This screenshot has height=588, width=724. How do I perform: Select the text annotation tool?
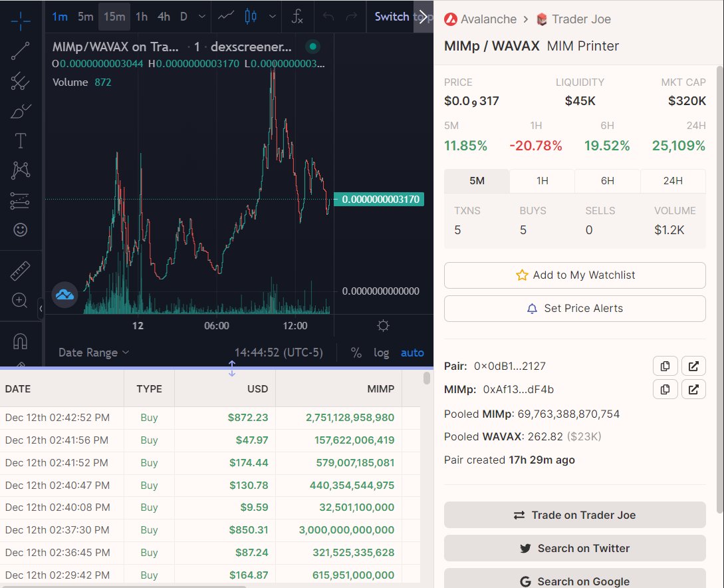coord(21,140)
